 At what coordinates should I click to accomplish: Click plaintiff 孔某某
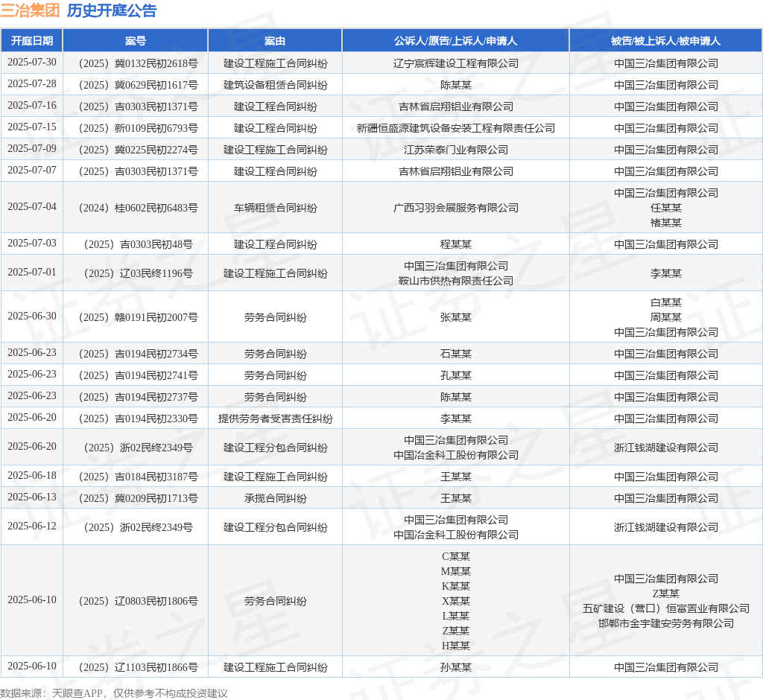(x=456, y=375)
